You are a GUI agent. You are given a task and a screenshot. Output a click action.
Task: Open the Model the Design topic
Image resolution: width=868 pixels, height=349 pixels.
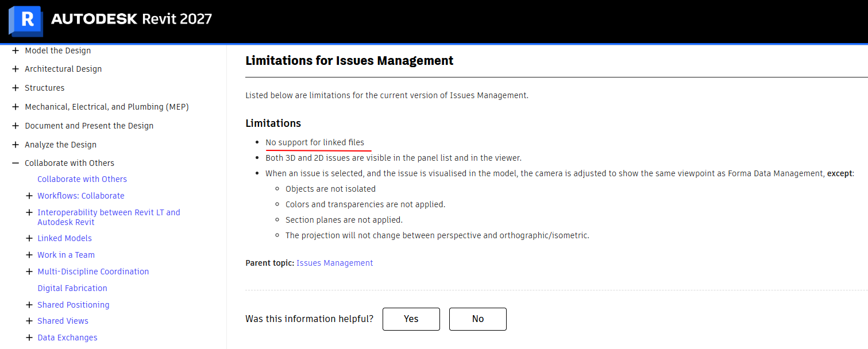click(57, 51)
